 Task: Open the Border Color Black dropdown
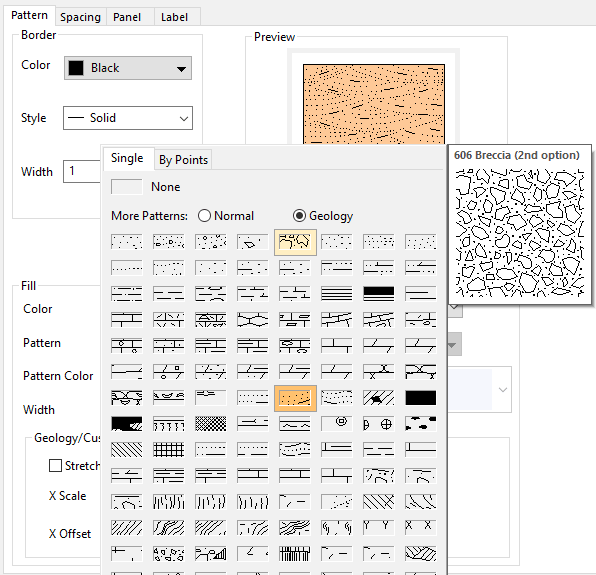coord(128,68)
